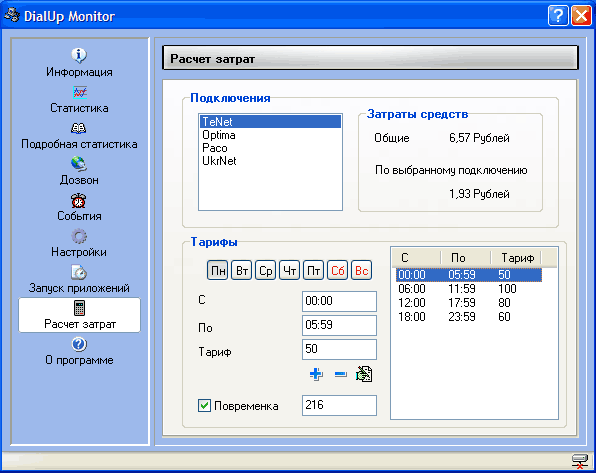Screen dimensions: 596x473
Task: Open the События menu label
Action: pos(79,216)
